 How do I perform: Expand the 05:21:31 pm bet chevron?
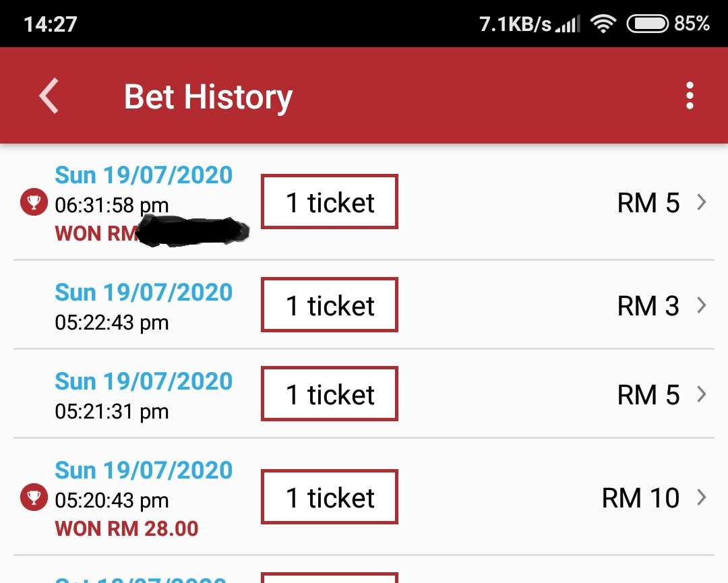(702, 394)
